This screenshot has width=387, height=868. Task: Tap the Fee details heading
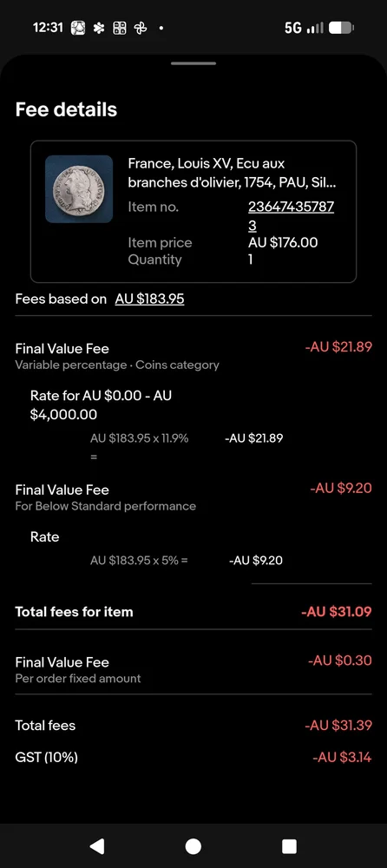point(66,109)
